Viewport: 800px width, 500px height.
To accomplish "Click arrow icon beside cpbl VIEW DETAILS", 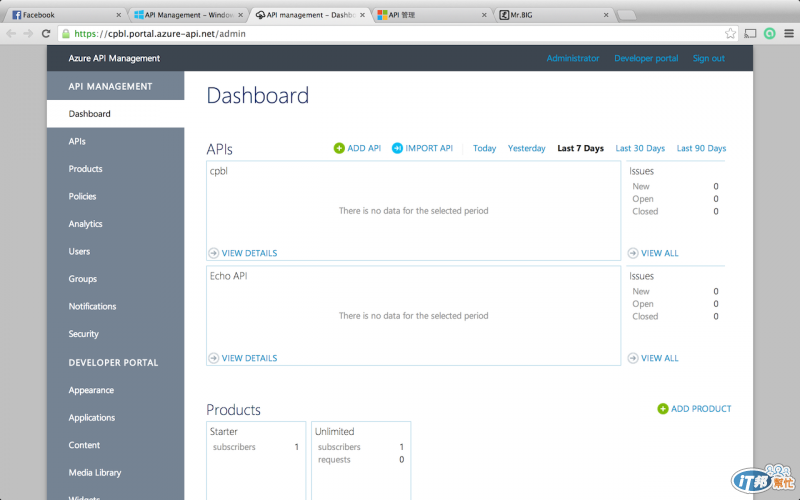I will pyautogui.click(x=214, y=253).
